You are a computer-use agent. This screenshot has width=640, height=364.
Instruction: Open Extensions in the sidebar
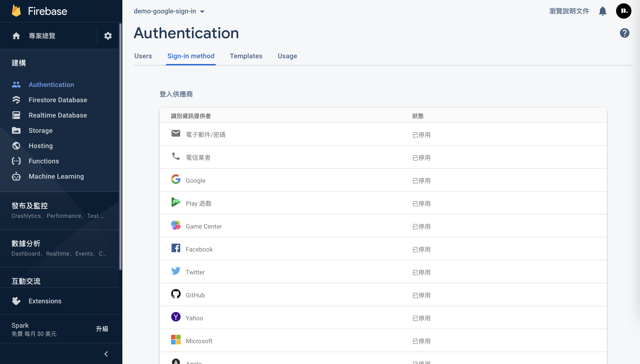point(45,301)
